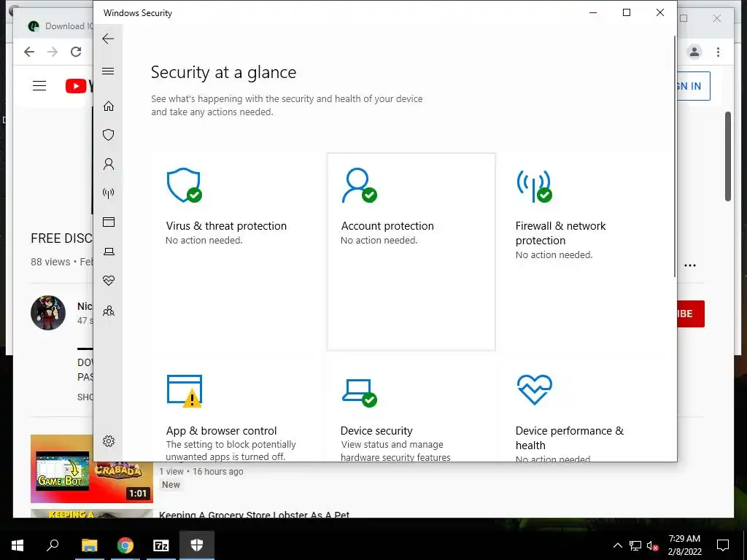Image resolution: width=747 pixels, height=560 pixels.
Task: Click the network tray icon
Action: click(x=635, y=545)
